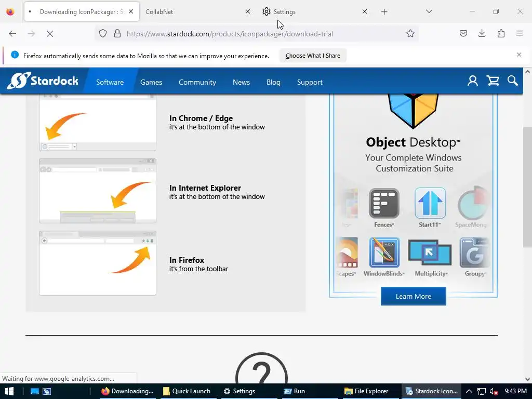Open the muted volume tray icon

point(494,391)
